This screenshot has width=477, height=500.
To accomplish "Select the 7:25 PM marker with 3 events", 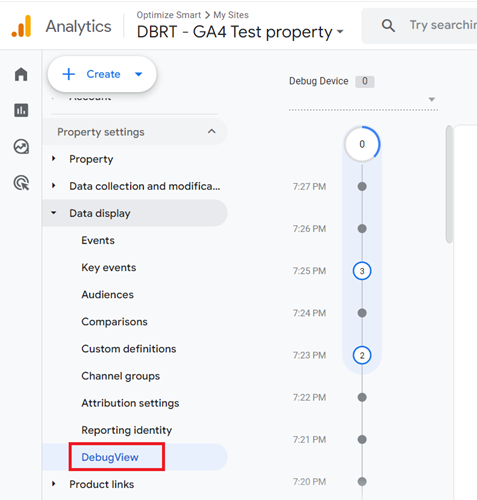I will [362, 271].
